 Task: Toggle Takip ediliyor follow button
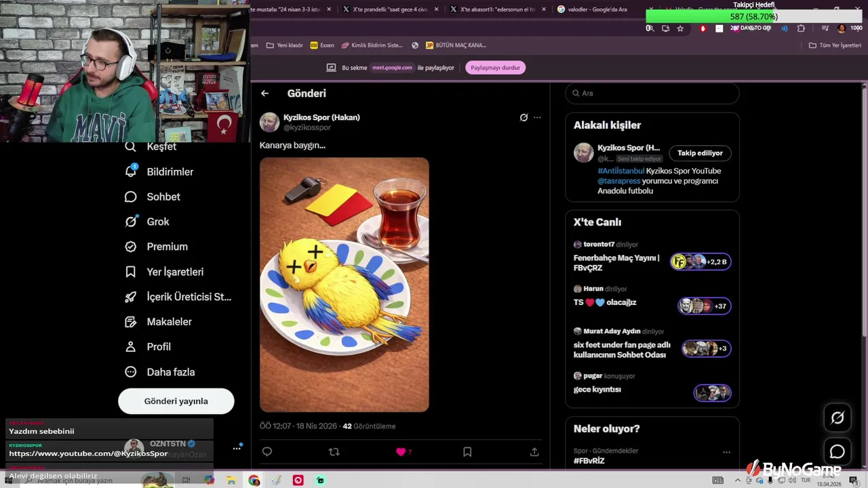click(700, 153)
